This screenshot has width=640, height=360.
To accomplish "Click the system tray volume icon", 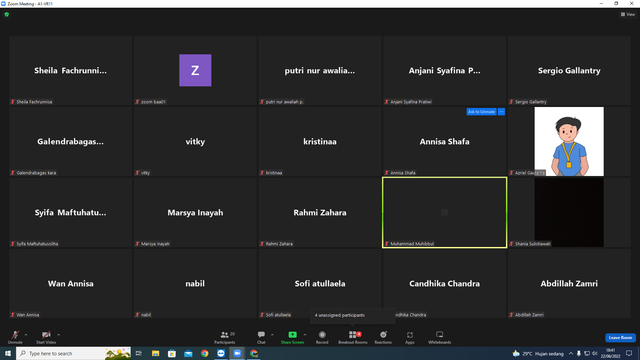I will point(594,353).
